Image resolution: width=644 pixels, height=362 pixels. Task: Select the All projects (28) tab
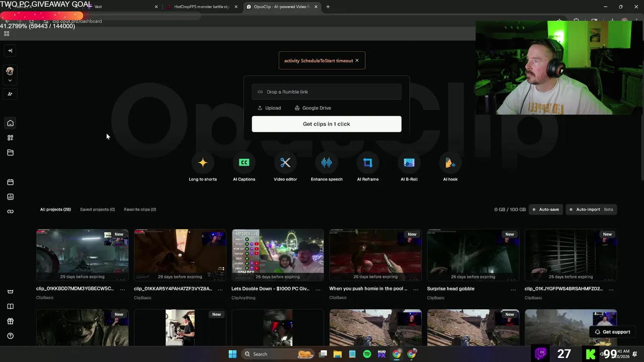55,209
